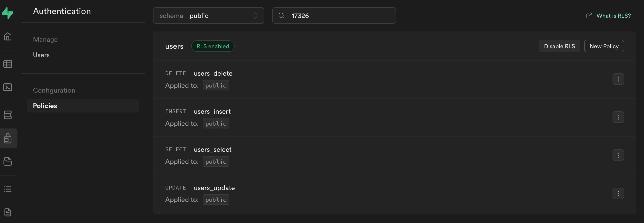
Task: Expand the schema public dropdown
Action: pos(208,16)
